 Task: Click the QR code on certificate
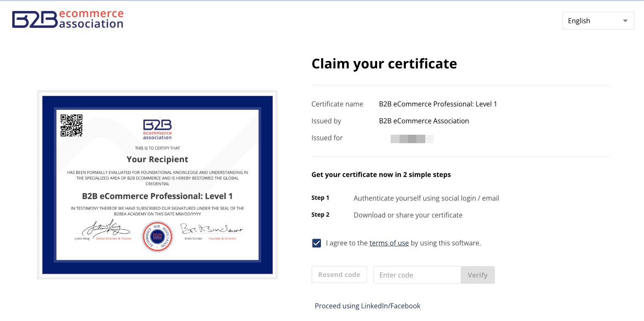click(x=71, y=125)
